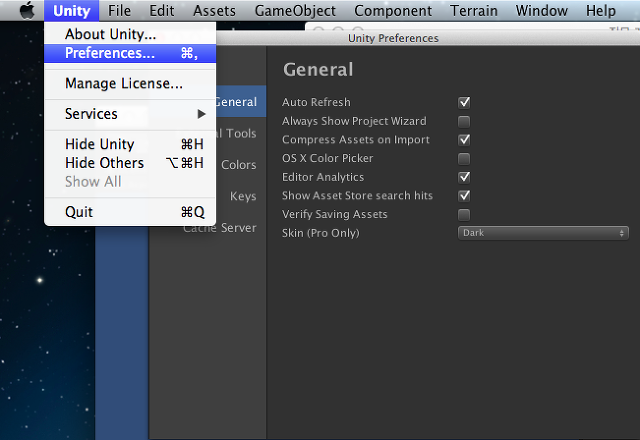
Task: Open the Skin dropdown showing Dark
Action: click(543, 233)
